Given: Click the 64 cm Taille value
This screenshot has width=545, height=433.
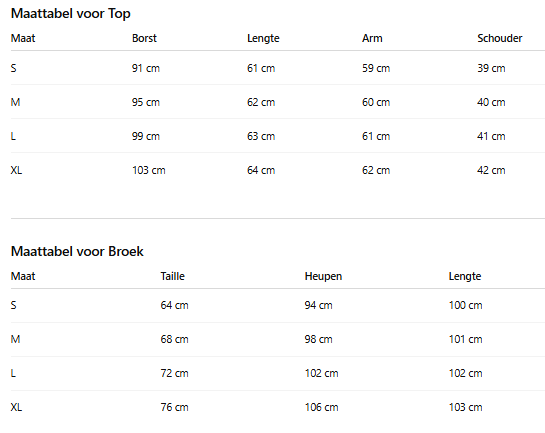Looking at the screenshot, I should (x=174, y=305).
